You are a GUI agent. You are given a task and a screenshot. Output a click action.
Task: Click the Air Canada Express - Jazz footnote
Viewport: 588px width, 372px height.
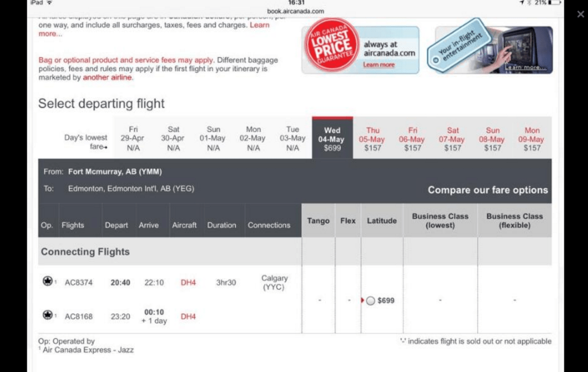[x=88, y=350]
